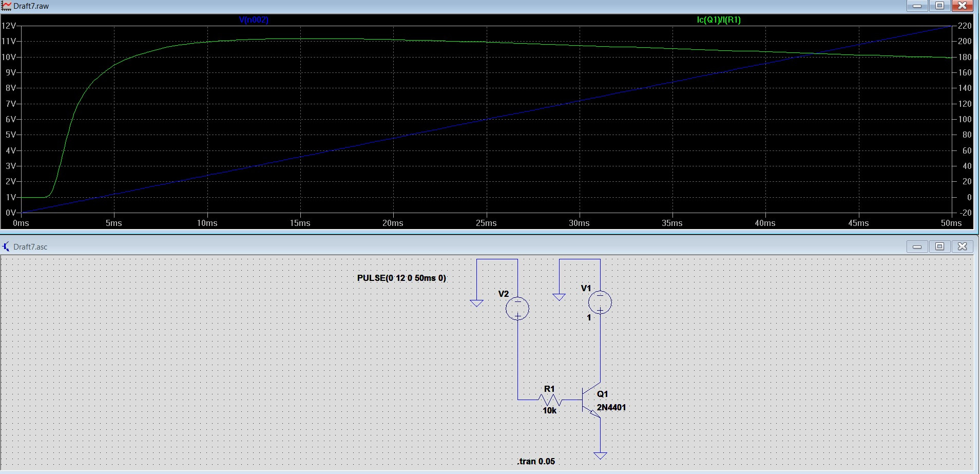This screenshot has width=980, height=474.
Task: Click the schematic icon on Draft7.asc title bar
Action: (x=6, y=247)
